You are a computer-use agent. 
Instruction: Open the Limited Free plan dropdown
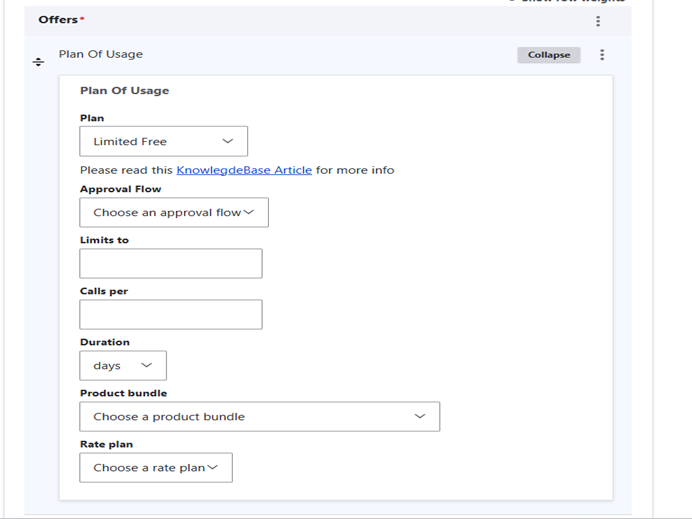click(x=163, y=141)
